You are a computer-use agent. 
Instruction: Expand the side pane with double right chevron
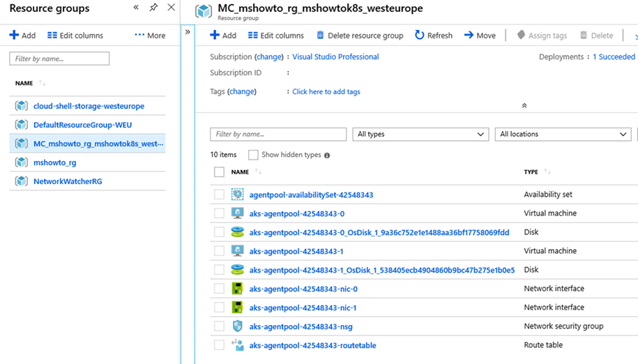coord(188,31)
